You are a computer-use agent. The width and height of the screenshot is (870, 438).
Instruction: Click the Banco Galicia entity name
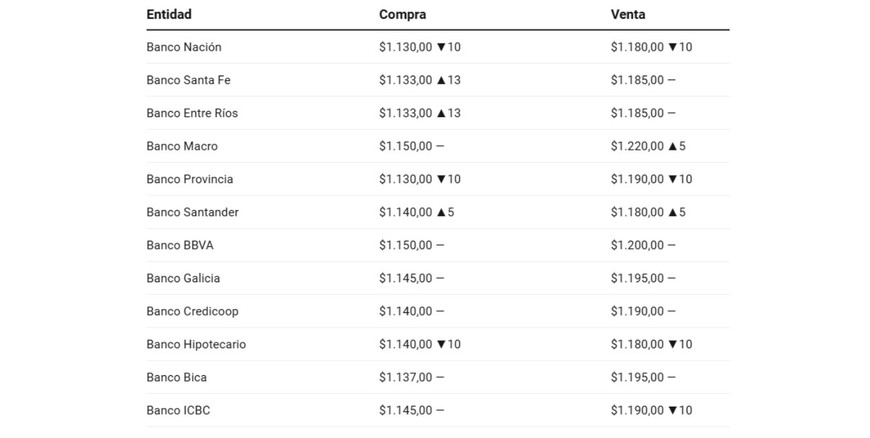click(183, 278)
